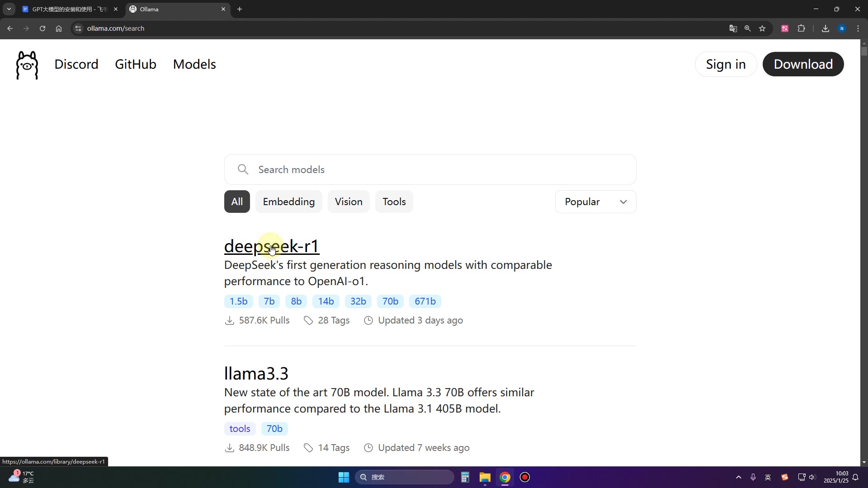Open the browser home page icon
868x488 pixels.
point(59,28)
